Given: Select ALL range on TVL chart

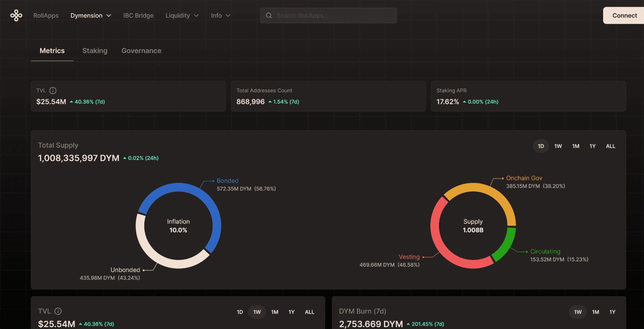Looking at the screenshot, I should pos(309,312).
